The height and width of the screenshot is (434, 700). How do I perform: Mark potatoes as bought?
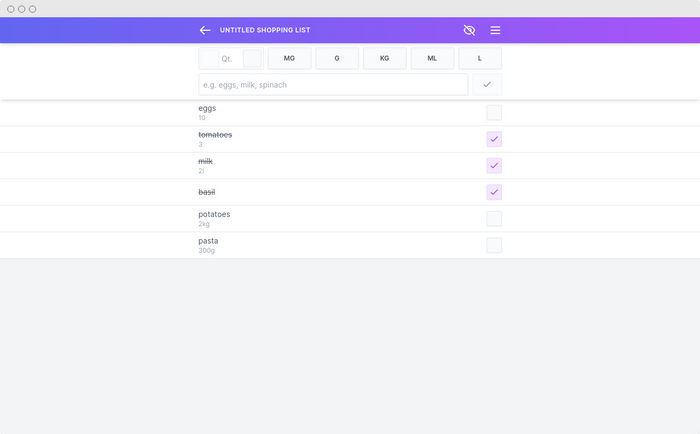494,219
